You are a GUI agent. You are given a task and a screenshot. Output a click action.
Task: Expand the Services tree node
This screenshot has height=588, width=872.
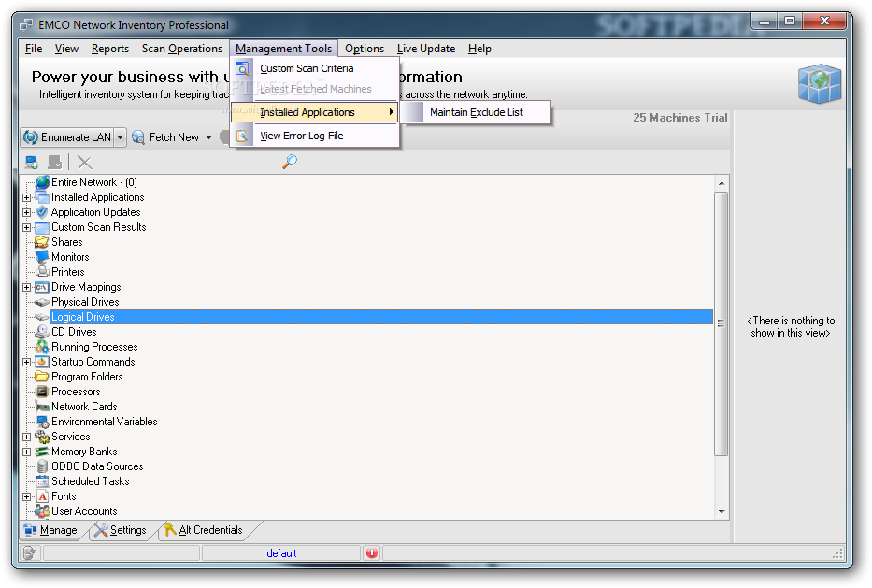[x=26, y=437]
